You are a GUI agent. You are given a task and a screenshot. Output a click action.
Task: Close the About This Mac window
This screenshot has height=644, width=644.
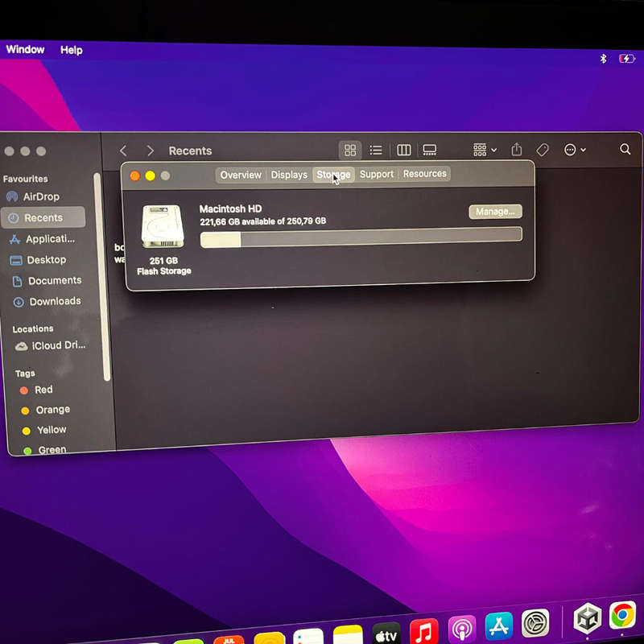tap(134, 176)
